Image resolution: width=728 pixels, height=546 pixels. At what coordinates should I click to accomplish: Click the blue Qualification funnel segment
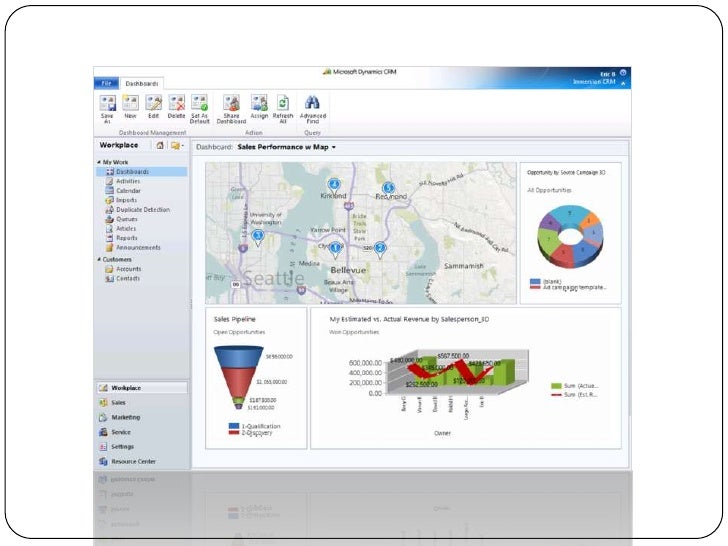coord(238,357)
